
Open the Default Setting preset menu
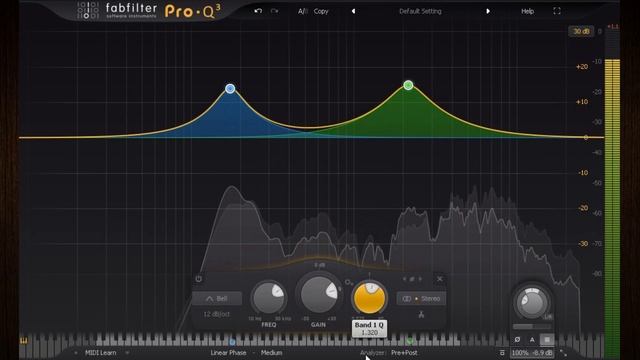click(x=420, y=11)
